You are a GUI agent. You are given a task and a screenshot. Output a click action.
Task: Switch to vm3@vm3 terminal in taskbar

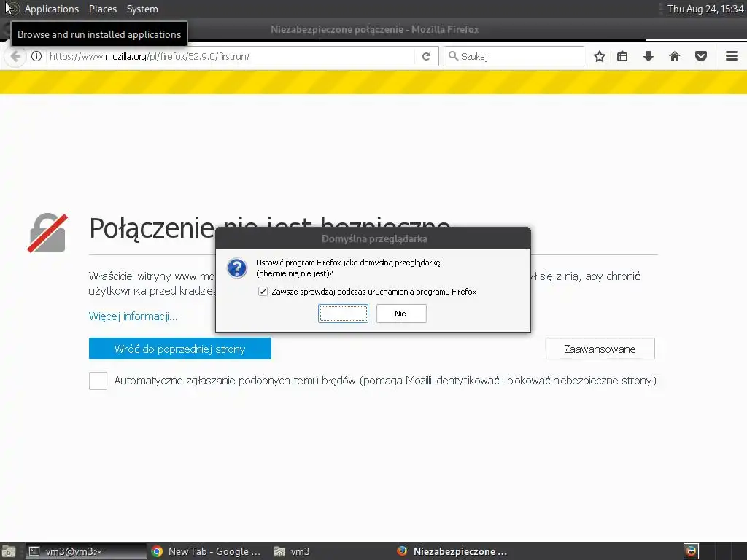point(86,551)
